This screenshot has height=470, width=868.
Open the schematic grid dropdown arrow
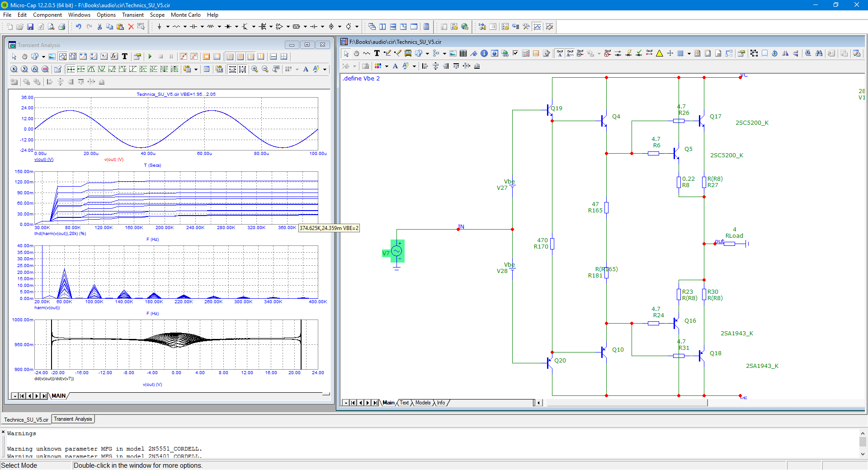point(689,53)
